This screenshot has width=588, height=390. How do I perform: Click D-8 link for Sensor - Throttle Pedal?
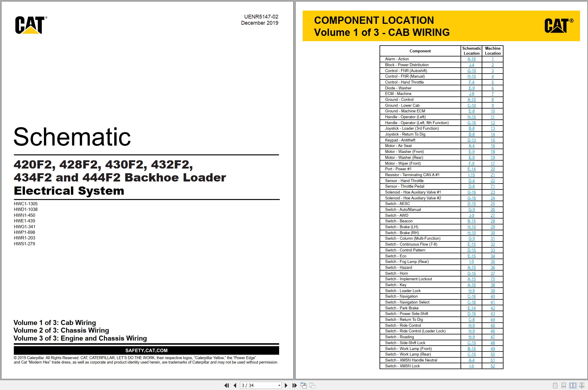[471, 186]
